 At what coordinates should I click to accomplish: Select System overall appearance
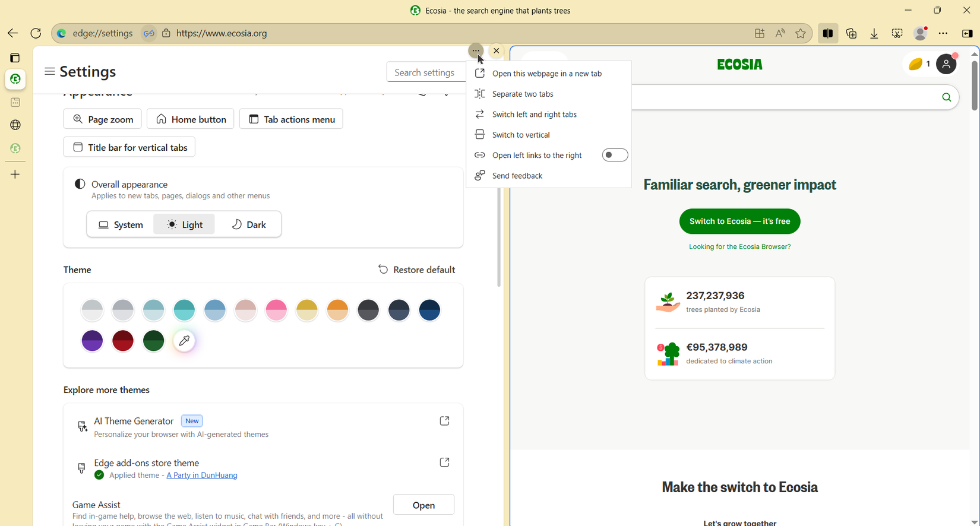121,224
